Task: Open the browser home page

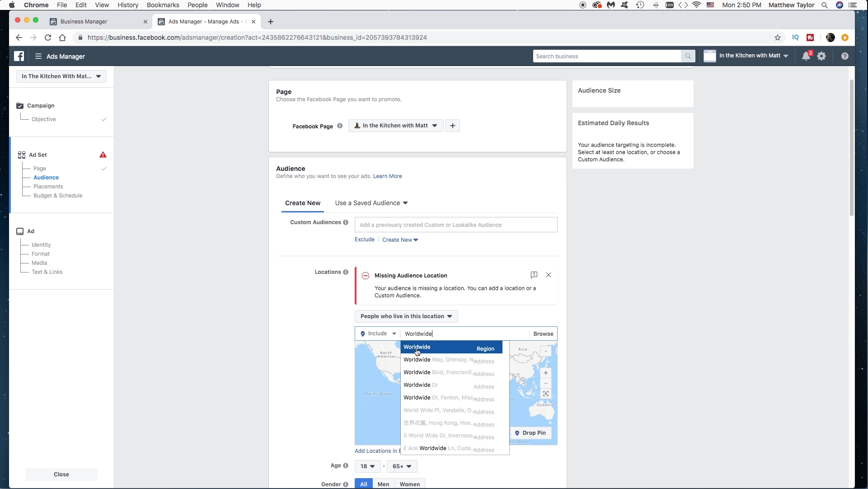Action: 62,38
